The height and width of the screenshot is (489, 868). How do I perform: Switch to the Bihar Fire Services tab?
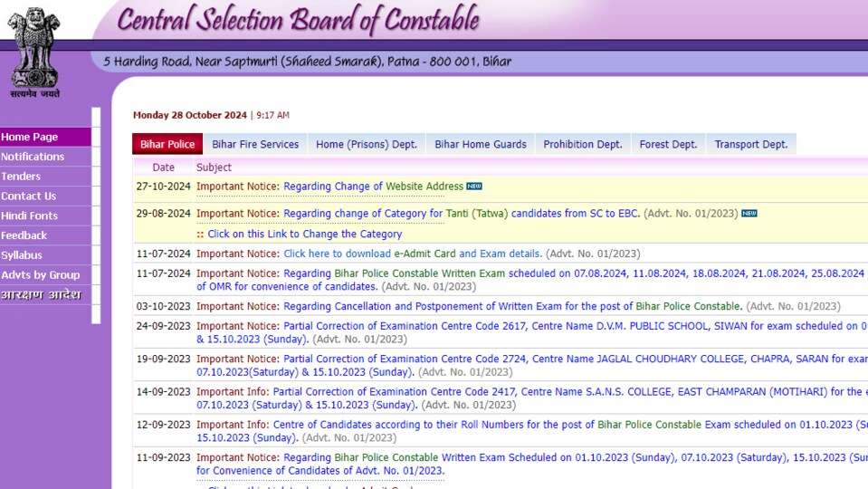point(255,144)
